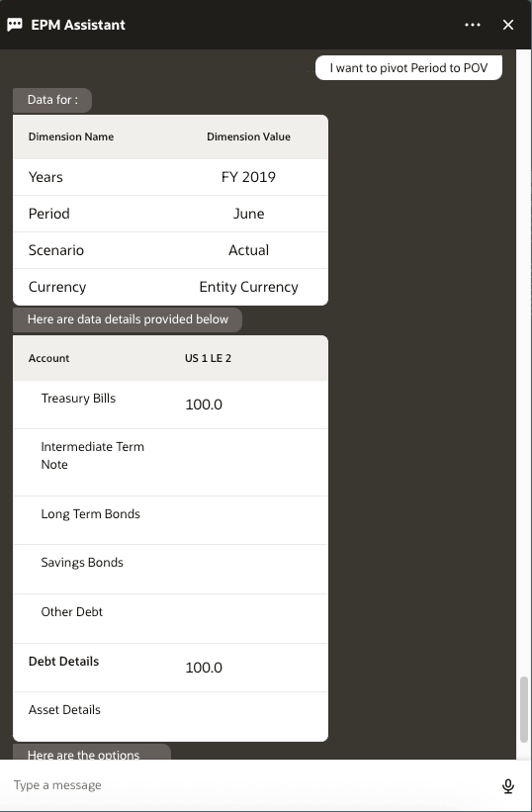This screenshot has width=532, height=812.
Task: Close the EPM Assistant panel
Action: (508, 25)
